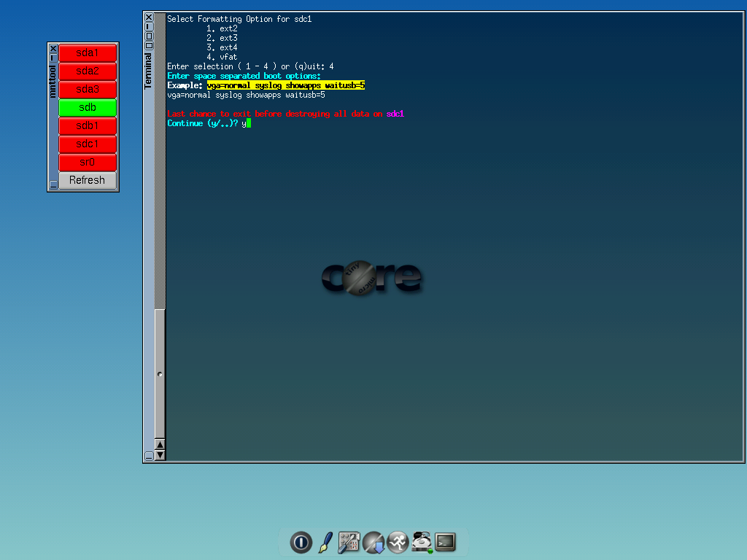Screen dimensions: 747x560
Task: Click the Terminal lower square title button
Action: 149,46
